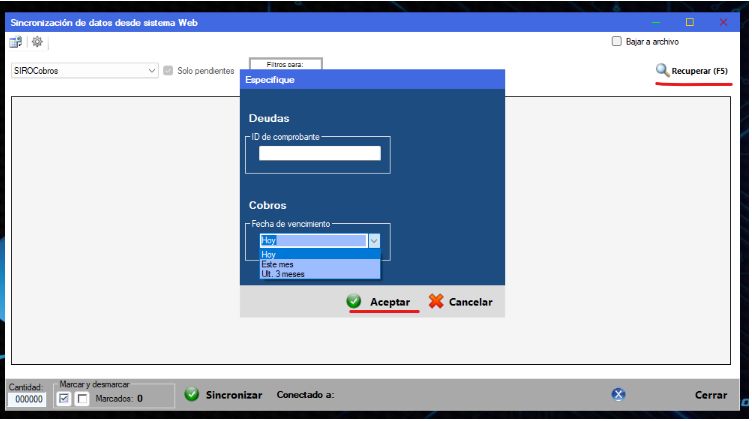Click the blue X icon beside Cerrar
Viewport: 752px width, 421px height.
point(618,394)
